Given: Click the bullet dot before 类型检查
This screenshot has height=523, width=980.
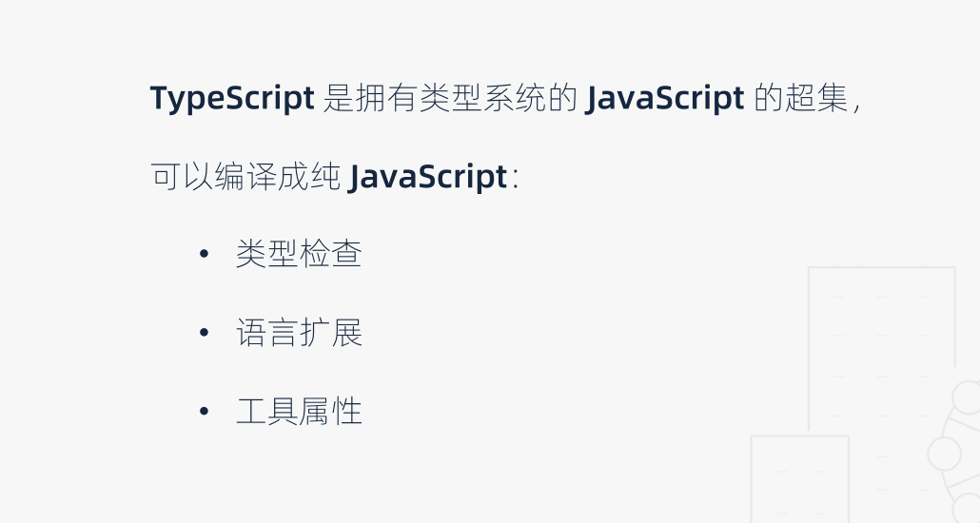Looking at the screenshot, I should [204, 256].
